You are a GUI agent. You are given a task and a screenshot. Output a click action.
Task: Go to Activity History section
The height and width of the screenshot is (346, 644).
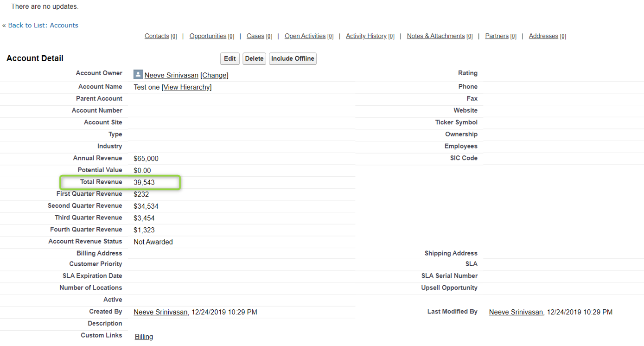(366, 36)
